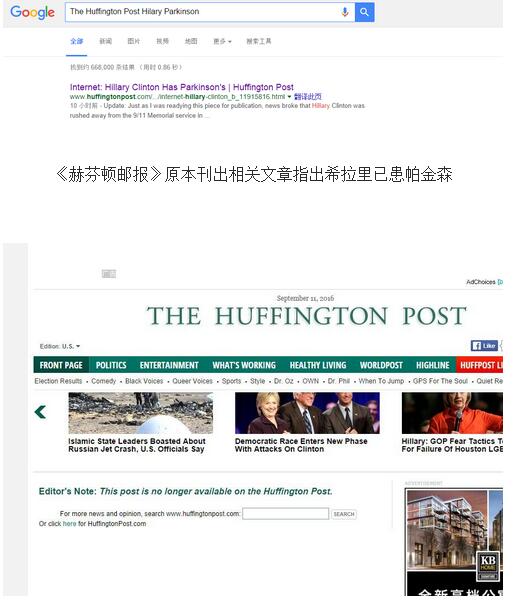Click the Queer Voices subnav link

click(x=193, y=381)
